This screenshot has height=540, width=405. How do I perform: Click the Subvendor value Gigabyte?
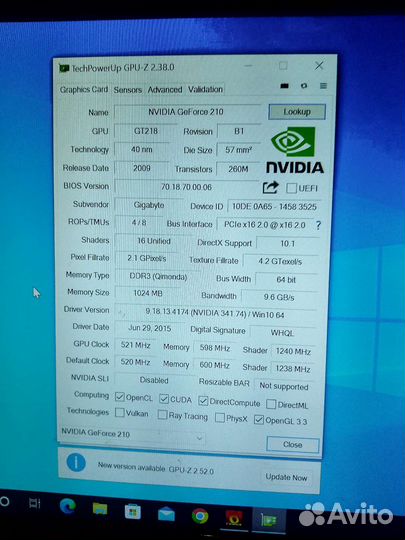click(x=149, y=205)
